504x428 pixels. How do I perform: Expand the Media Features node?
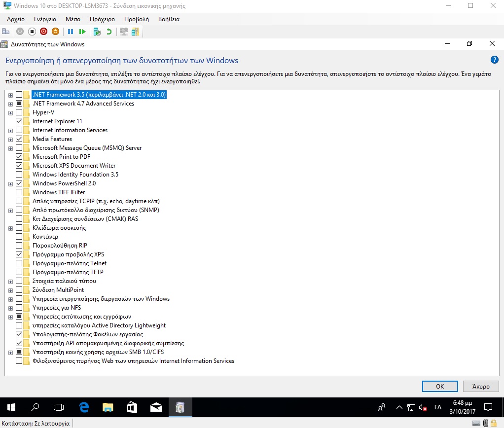tap(11, 140)
